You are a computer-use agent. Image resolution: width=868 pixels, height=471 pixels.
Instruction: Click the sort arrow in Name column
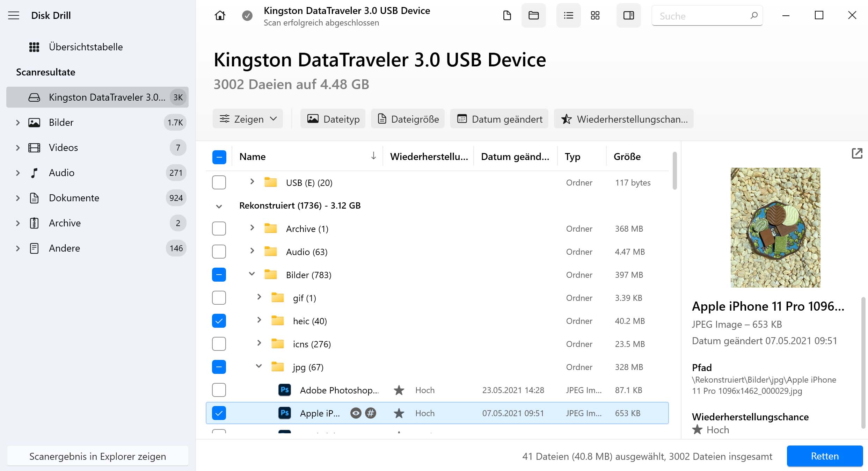pyautogui.click(x=373, y=156)
